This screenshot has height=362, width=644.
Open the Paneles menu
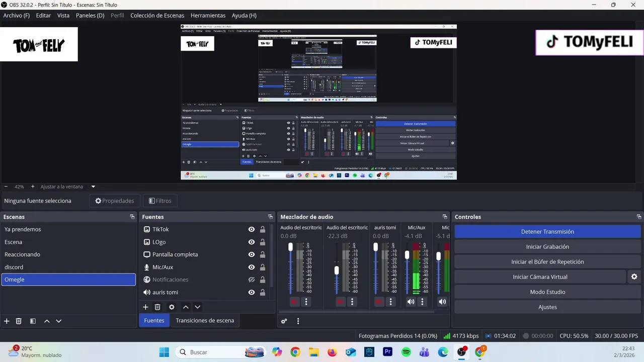(x=90, y=16)
